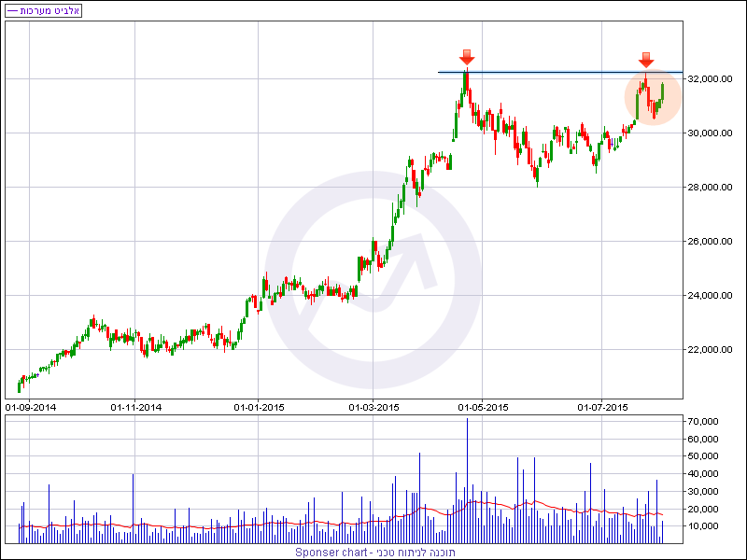The width and height of the screenshot is (747, 560).
Task: Click the red arrow above the July peak
Action: click(646, 60)
